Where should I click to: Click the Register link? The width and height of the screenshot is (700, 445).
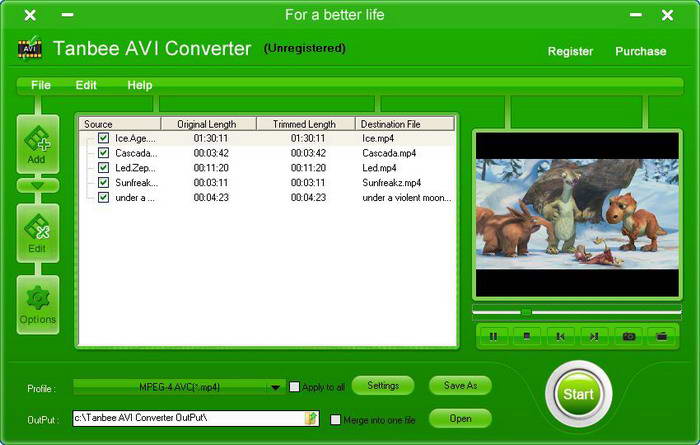click(x=570, y=51)
